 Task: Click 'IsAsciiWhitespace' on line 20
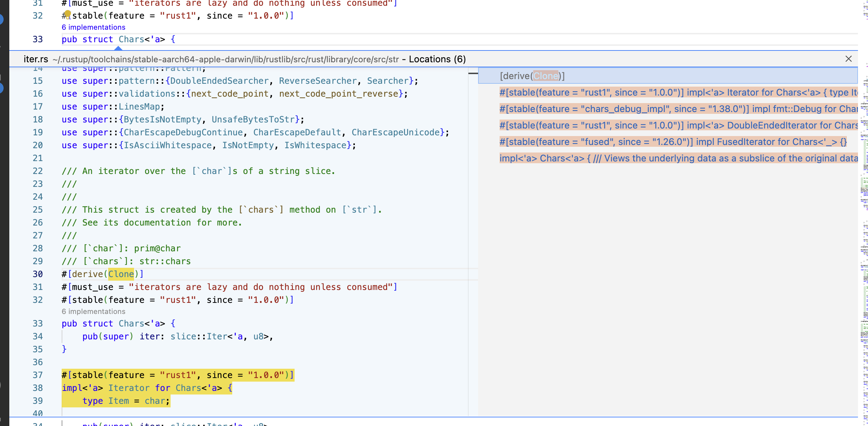(168, 145)
